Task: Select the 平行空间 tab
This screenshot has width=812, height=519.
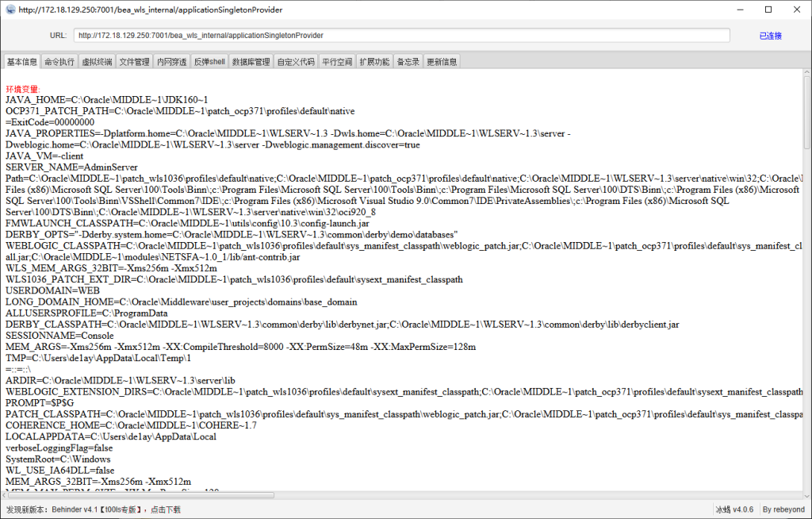Action: 337,62
